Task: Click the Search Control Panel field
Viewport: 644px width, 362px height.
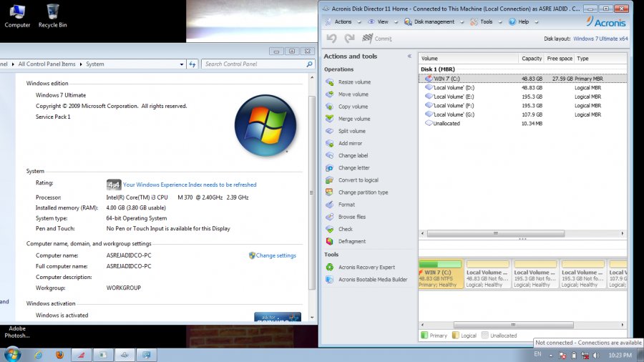Action: (258, 64)
